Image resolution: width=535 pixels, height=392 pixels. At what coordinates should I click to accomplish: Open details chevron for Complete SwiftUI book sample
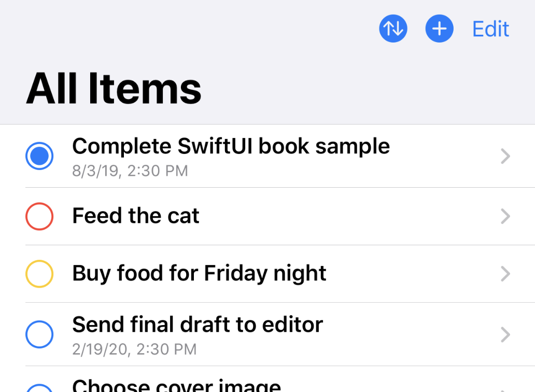(505, 156)
